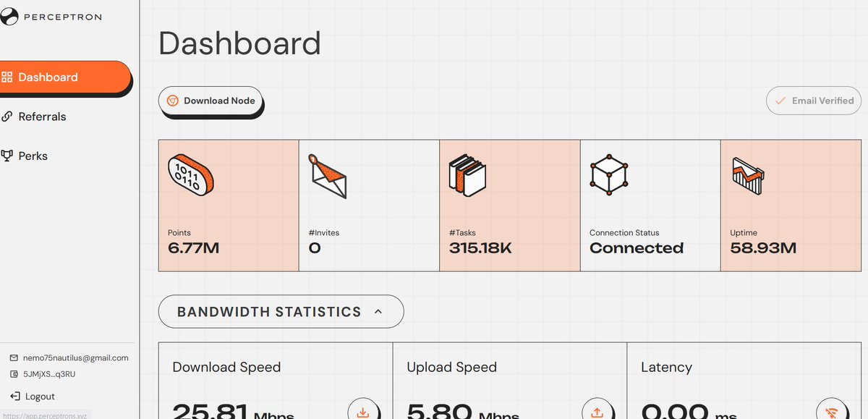This screenshot has height=419, width=868.
Task: Click the binary Points card icon
Action: (192, 174)
